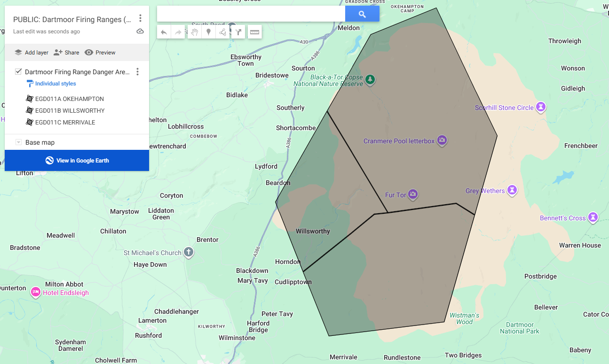The height and width of the screenshot is (364, 609).
Task: Click into the map search field
Action: pyautogui.click(x=251, y=14)
